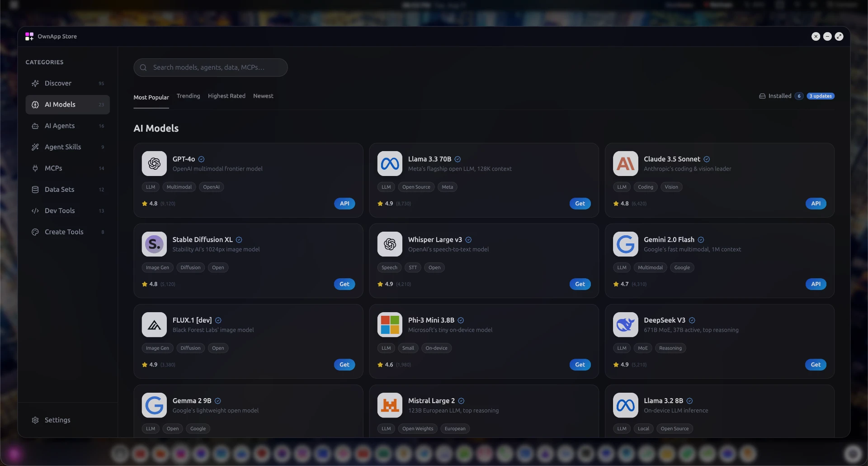Open the Llama 3.2 8B icon
This screenshot has height=466, width=868.
click(x=625, y=405)
